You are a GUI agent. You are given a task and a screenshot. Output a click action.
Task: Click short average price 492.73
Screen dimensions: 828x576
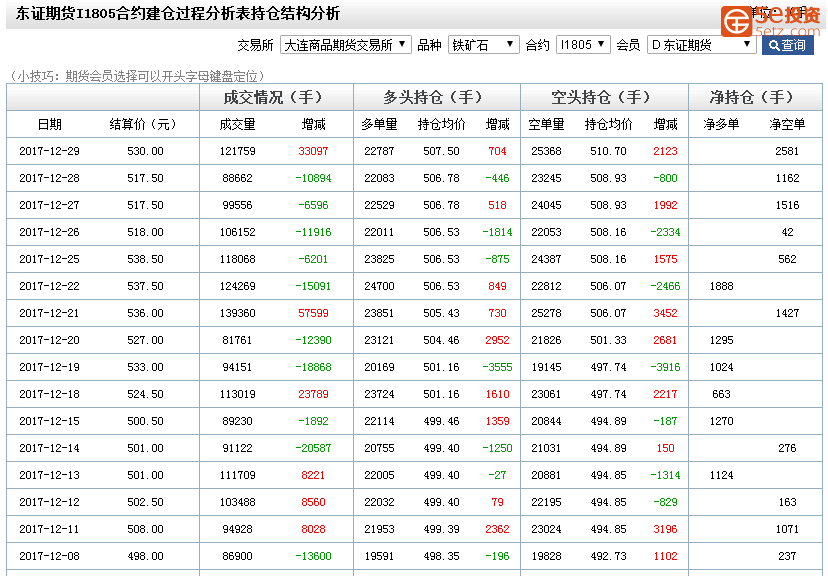point(608,556)
